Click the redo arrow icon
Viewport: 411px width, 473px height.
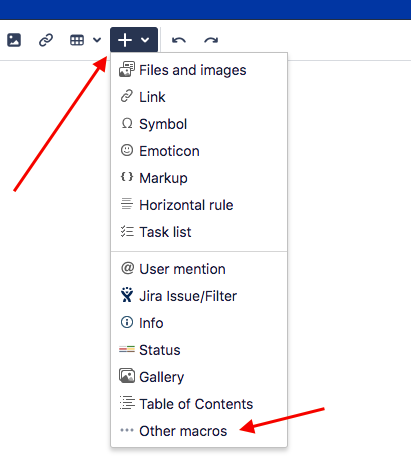pos(211,40)
